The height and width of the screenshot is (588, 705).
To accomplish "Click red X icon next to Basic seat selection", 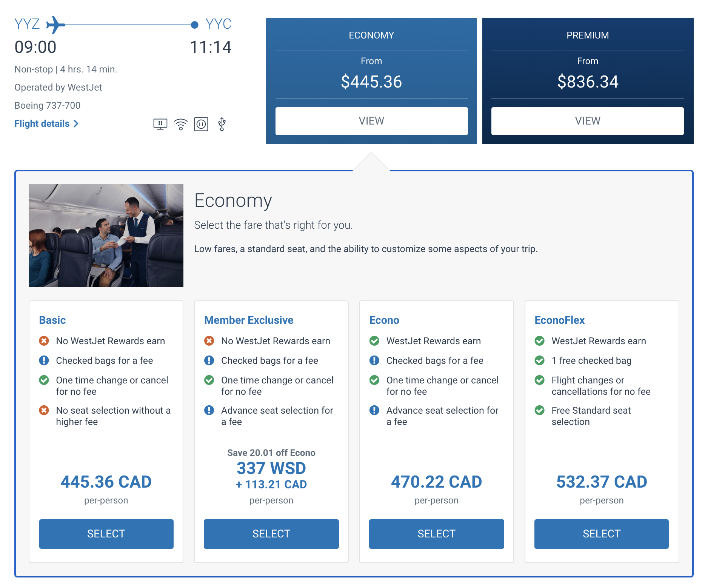I will [x=44, y=410].
